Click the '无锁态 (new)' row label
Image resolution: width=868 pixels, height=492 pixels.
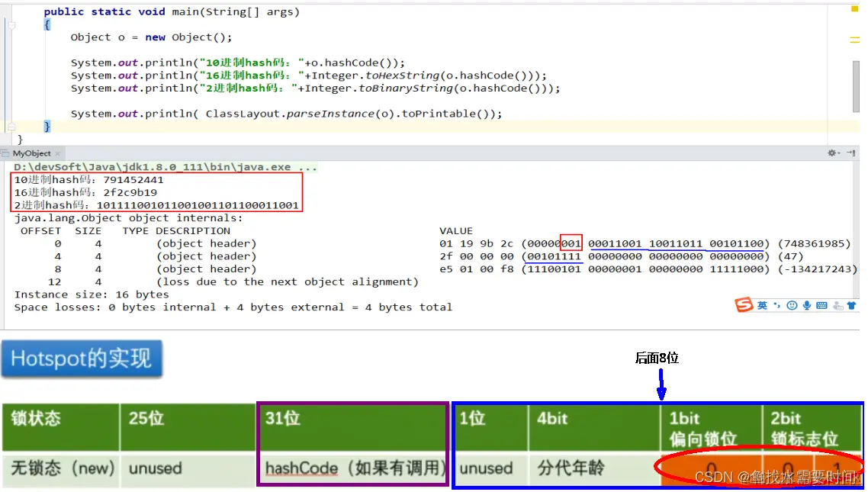[x=63, y=468]
